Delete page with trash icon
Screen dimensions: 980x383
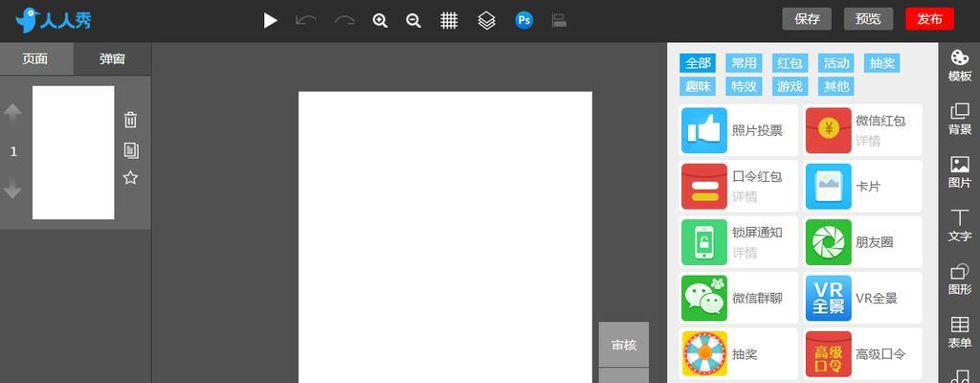click(130, 119)
